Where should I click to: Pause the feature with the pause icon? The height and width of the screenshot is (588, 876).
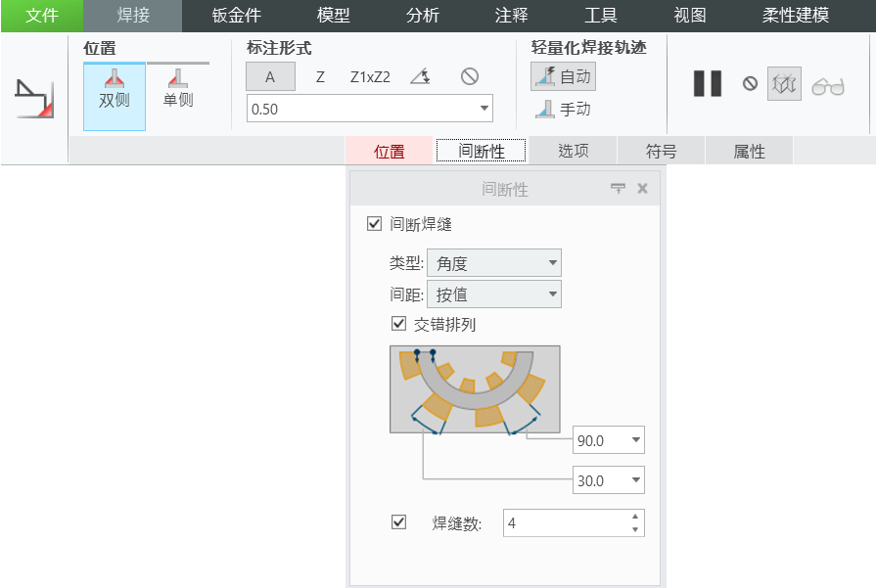[x=707, y=84]
